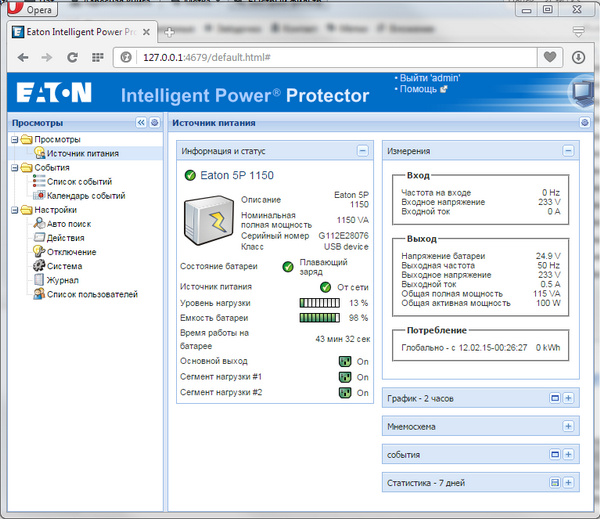Screen dimensions: 600x519
Task: Open Список пользователей settings item
Action: click(92, 294)
